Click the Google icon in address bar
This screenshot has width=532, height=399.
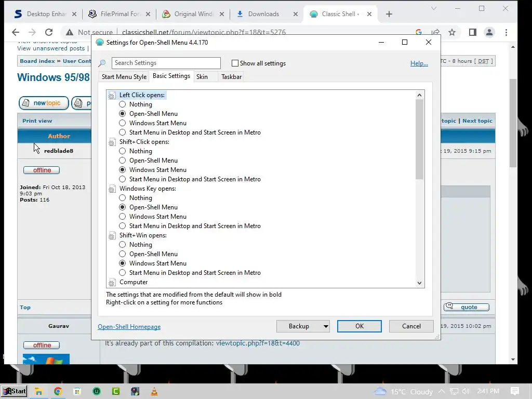tap(419, 32)
